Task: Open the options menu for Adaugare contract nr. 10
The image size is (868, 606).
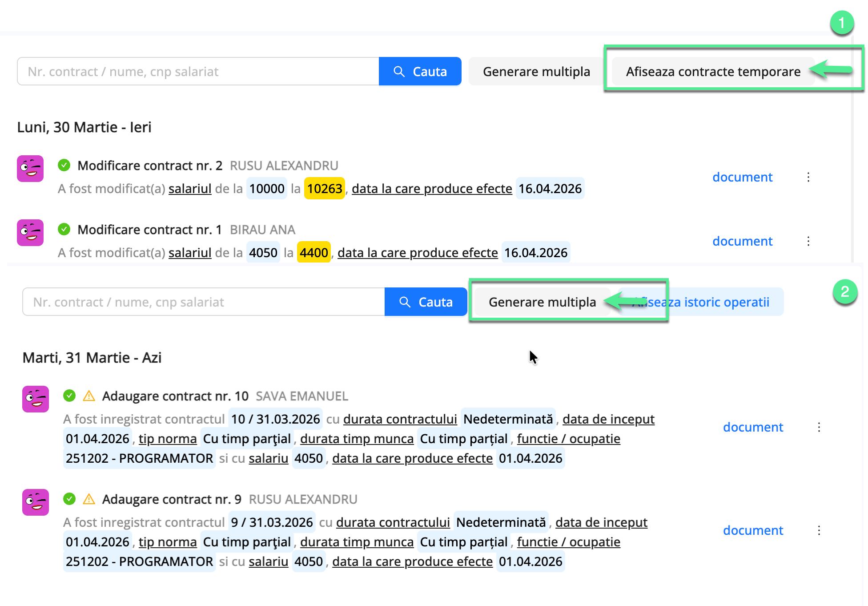Action: click(x=818, y=427)
